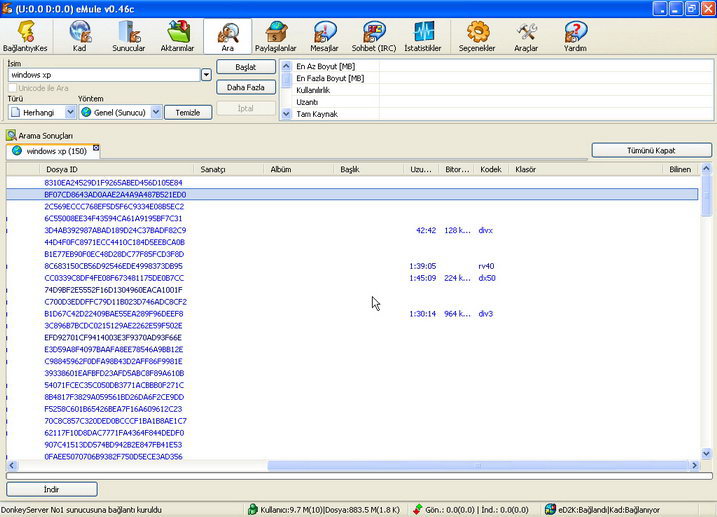This screenshot has width=717, height=517.
Task: Sort by Başlık column header
Action: click(x=369, y=169)
